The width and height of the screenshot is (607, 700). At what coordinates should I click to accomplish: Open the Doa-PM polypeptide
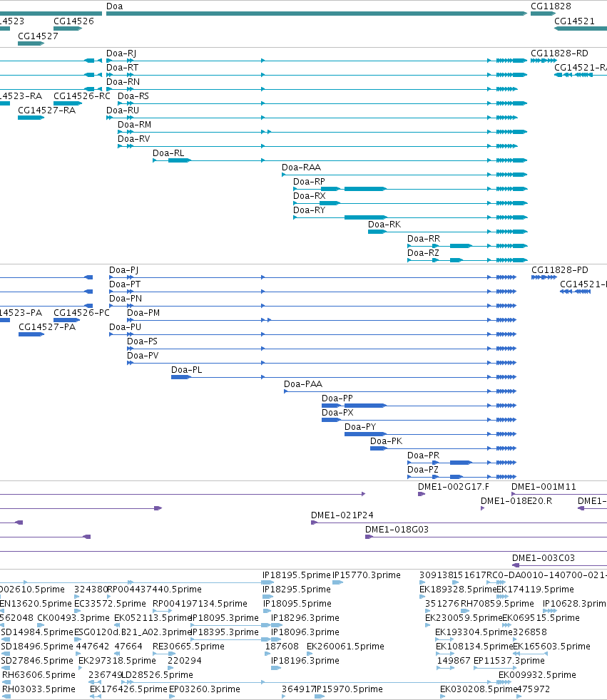143,313
